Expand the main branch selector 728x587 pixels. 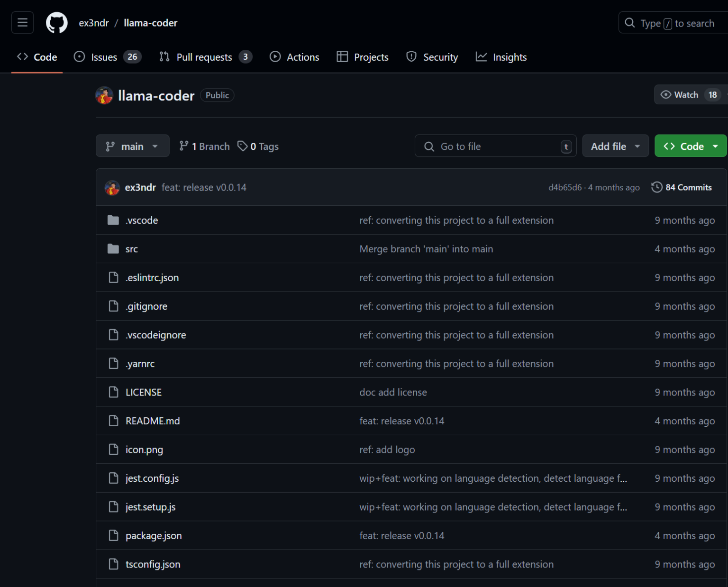tap(132, 146)
